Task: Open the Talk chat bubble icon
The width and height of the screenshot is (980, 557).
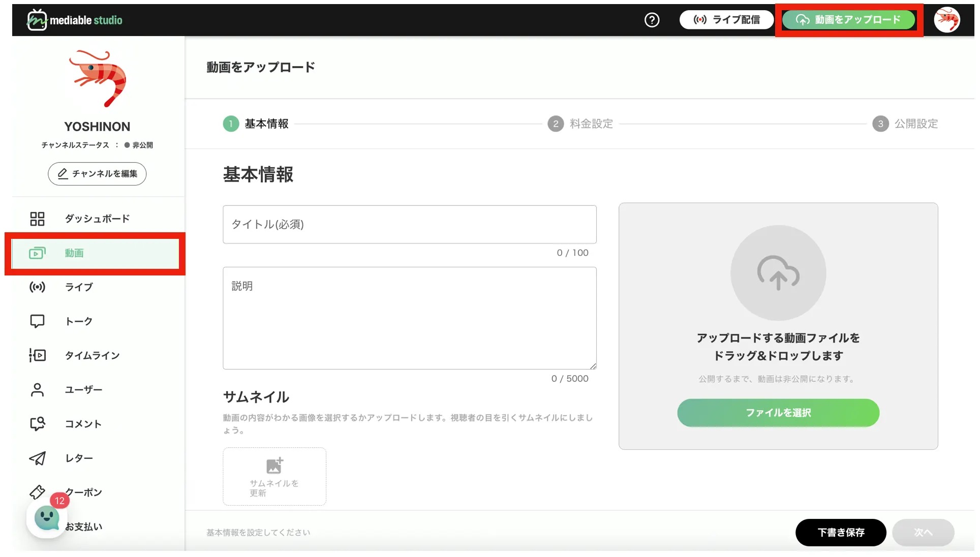Action: [37, 321]
